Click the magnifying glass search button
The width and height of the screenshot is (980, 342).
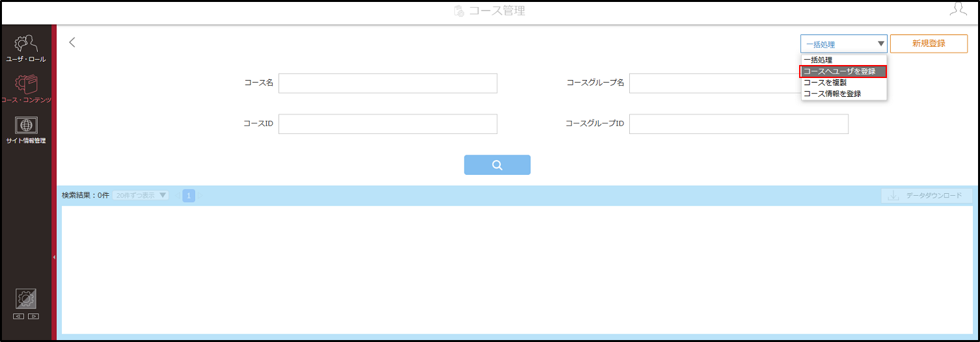[497, 165]
